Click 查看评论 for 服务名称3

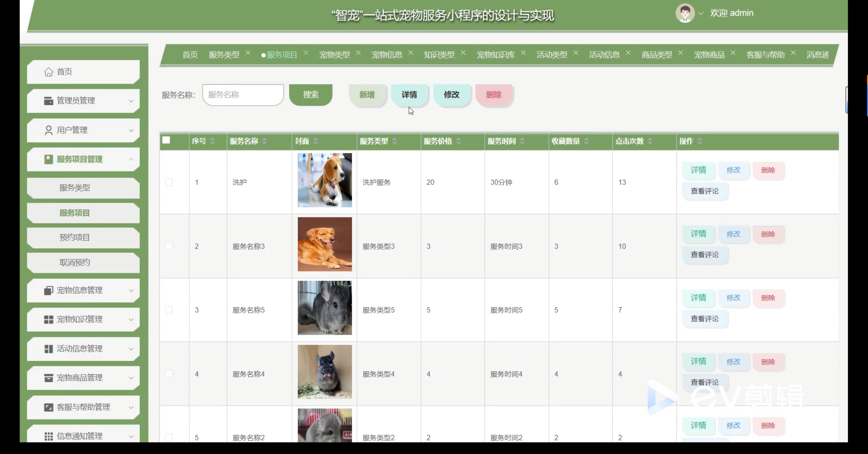pyautogui.click(x=705, y=255)
